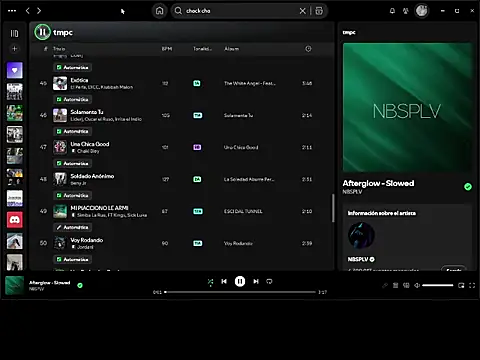Collapse Your Library sidebar icon
This screenshot has height=360, width=480.
[x=14, y=33]
